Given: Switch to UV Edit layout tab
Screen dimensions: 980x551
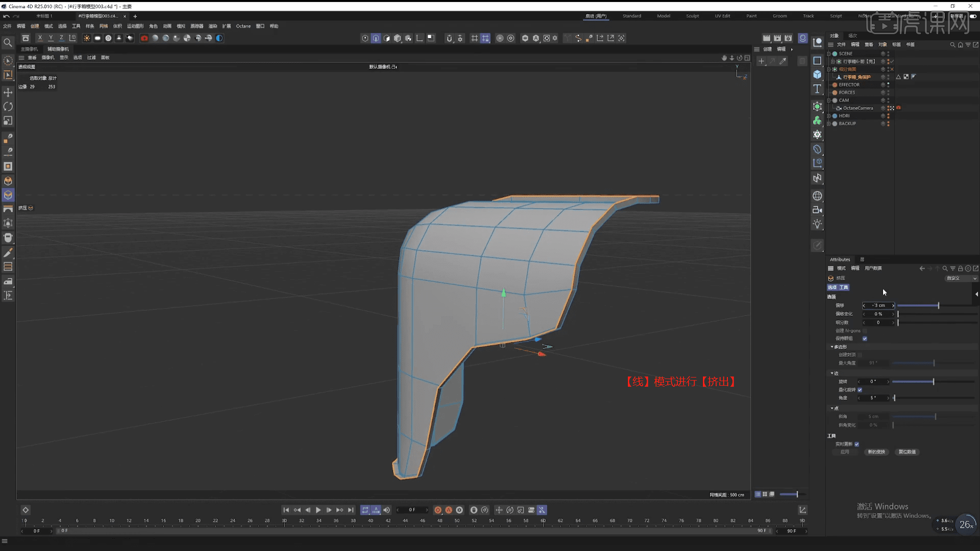Looking at the screenshot, I should (722, 16).
